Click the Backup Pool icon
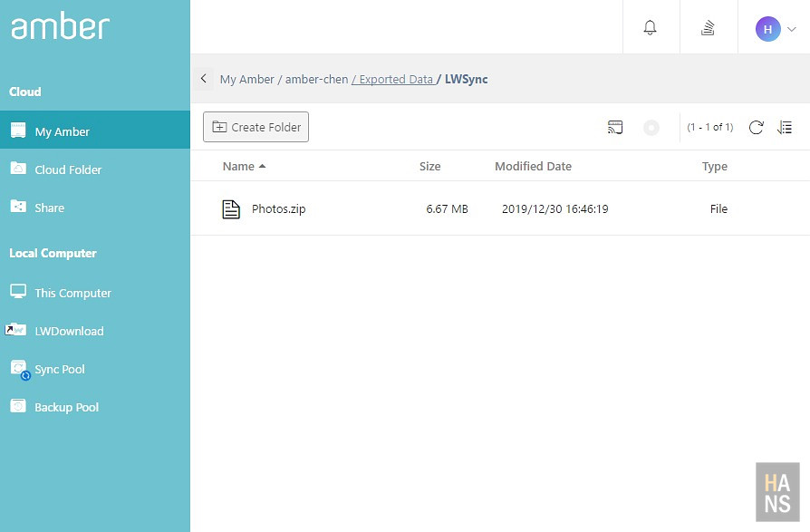Image resolution: width=810 pixels, height=532 pixels. [18, 405]
